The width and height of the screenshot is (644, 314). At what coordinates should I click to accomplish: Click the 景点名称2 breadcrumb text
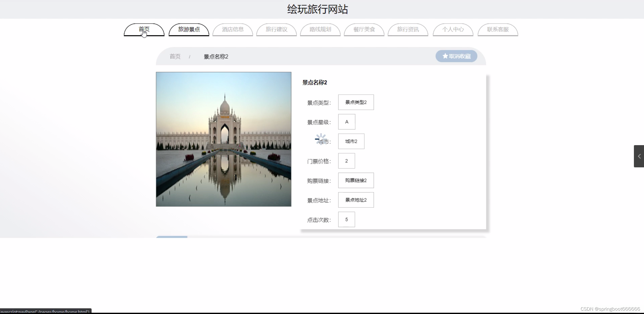216,57
